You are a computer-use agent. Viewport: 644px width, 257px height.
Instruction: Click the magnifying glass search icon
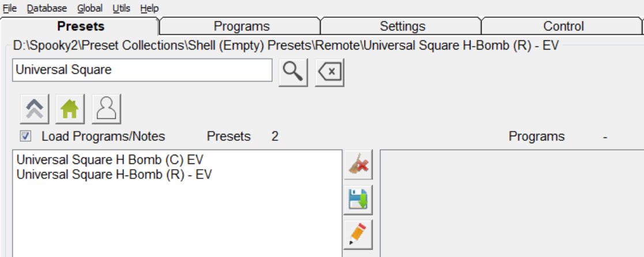click(x=293, y=72)
